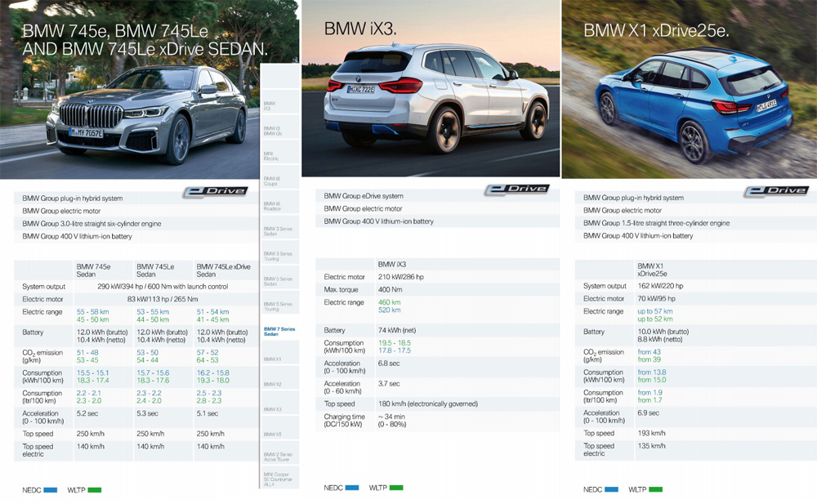
Task: Click '290 kW/394 hp / 600 Nm with launch control'
Action: click(163, 287)
